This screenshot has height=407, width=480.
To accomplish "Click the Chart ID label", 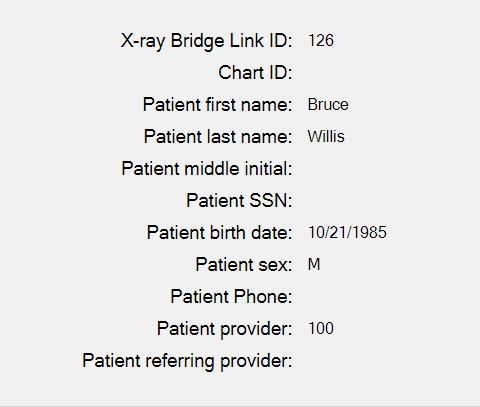I will pyautogui.click(x=255, y=72).
